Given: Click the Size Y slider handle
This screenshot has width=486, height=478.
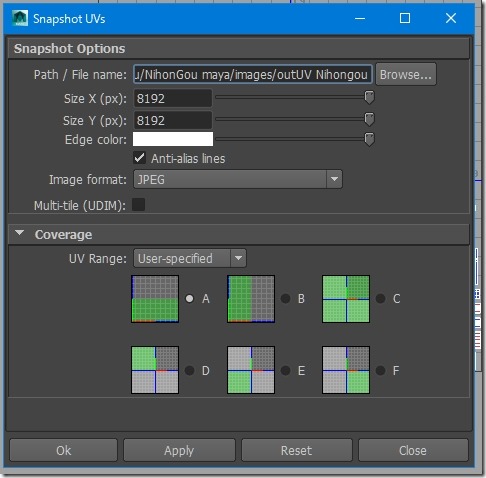Looking at the screenshot, I should (x=369, y=119).
